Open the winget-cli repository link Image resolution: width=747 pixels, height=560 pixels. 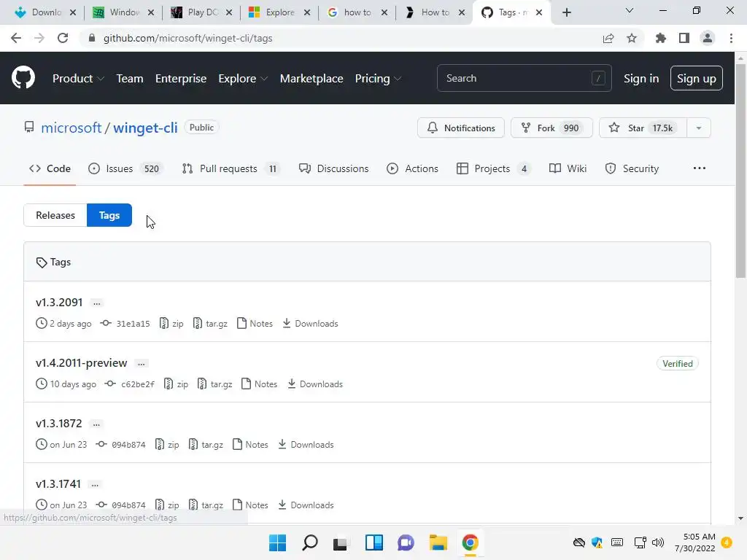tap(145, 128)
